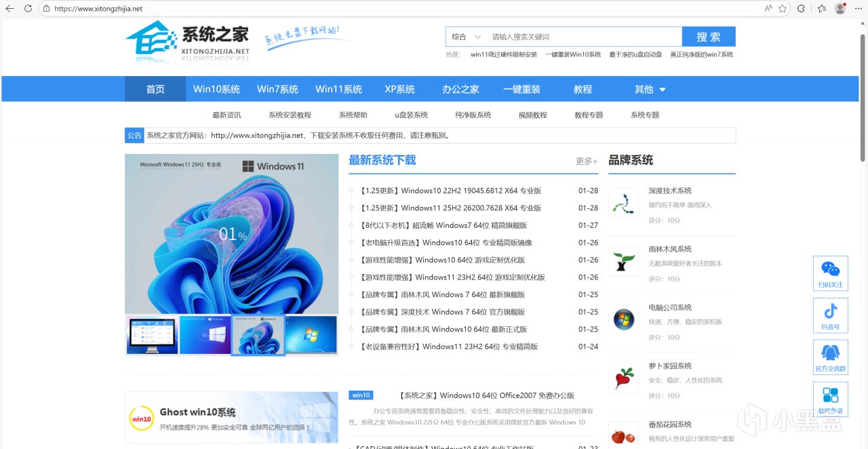868x449 pixels.
Task: Expand the 其他 navigation dropdown
Action: [650, 90]
